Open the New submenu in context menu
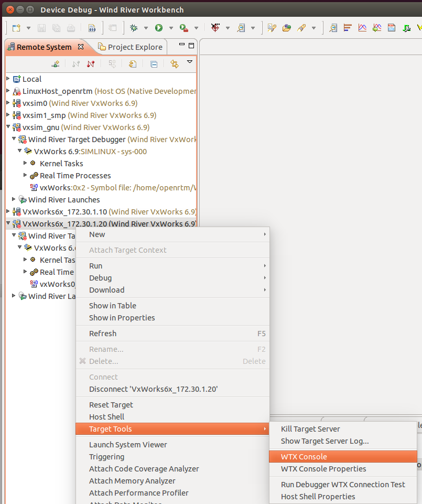The image size is (422, 504). pyautogui.click(x=172, y=234)
